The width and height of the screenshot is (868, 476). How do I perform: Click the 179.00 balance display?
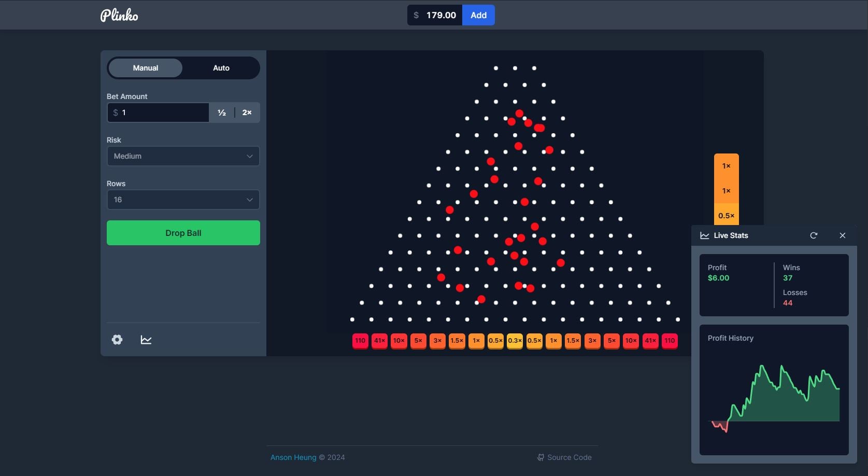[x=435, y=15]
